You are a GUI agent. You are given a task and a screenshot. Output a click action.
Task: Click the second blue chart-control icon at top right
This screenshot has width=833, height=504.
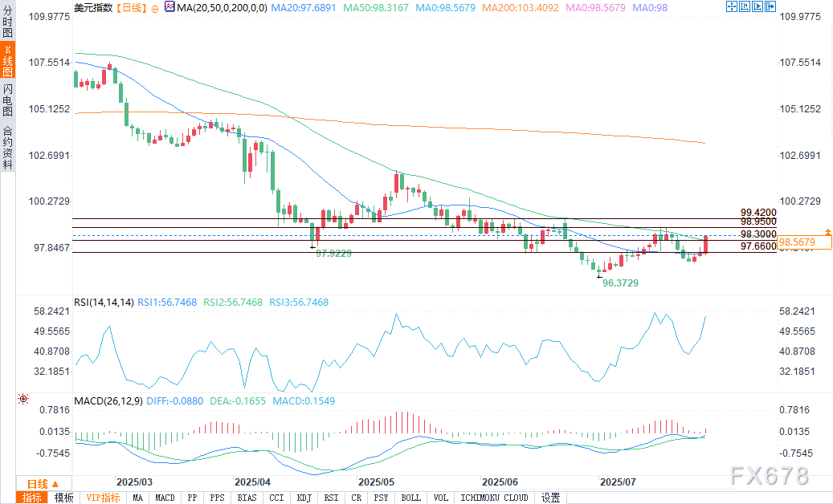[x=744, y=6]
